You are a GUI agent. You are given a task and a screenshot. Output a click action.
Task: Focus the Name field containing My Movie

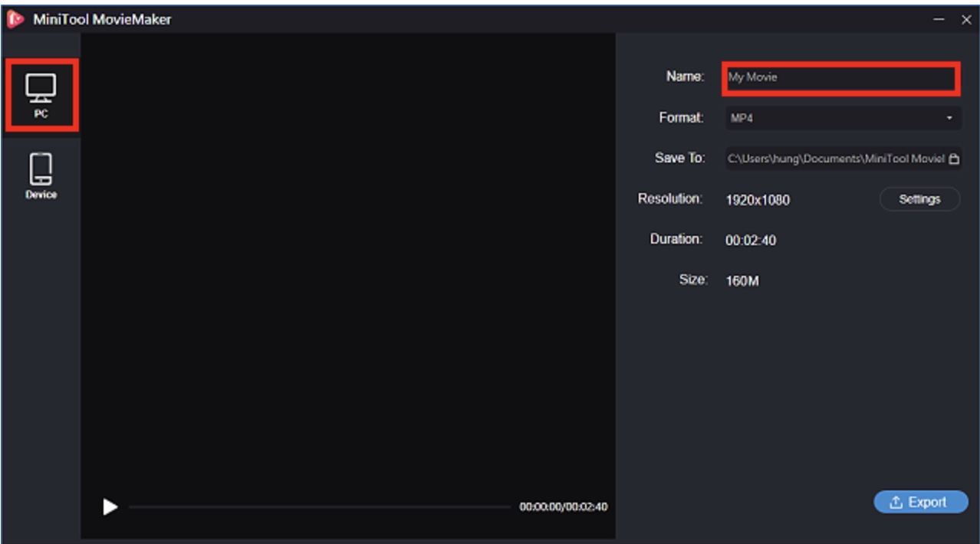pos(841,78)
